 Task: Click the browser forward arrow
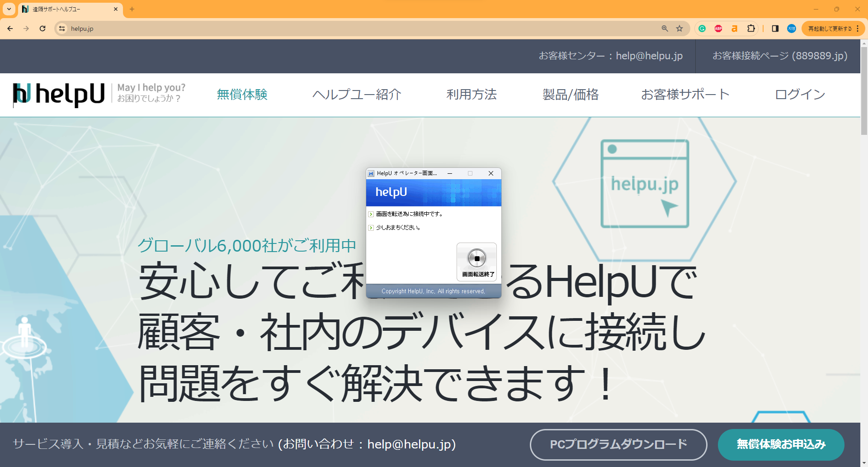coord(26,29)
